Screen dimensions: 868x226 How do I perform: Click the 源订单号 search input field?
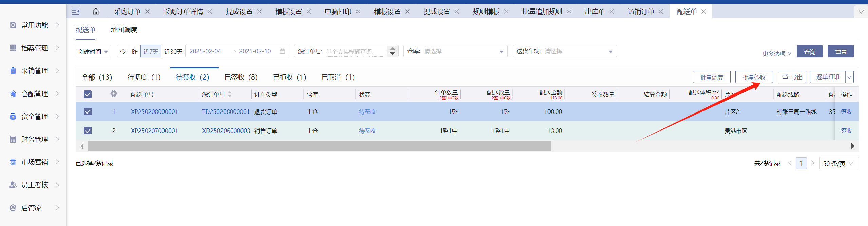tap(354, 51)
